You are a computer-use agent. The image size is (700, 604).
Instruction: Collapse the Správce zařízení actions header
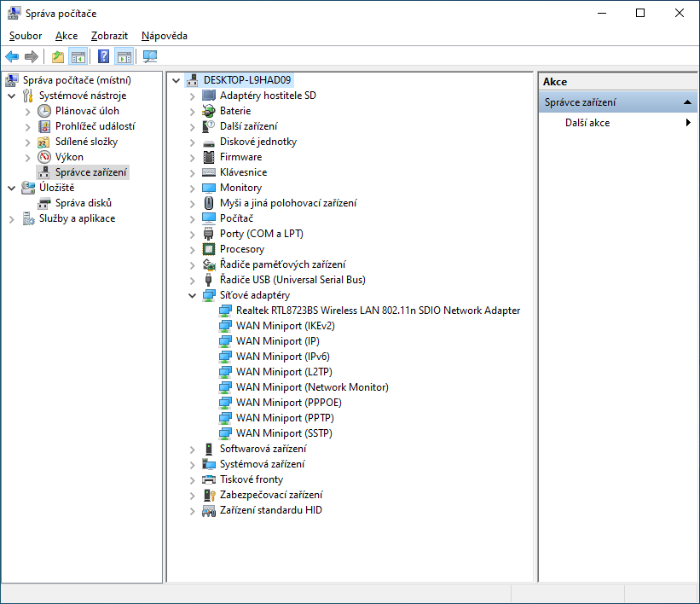[x=687, y=102]
